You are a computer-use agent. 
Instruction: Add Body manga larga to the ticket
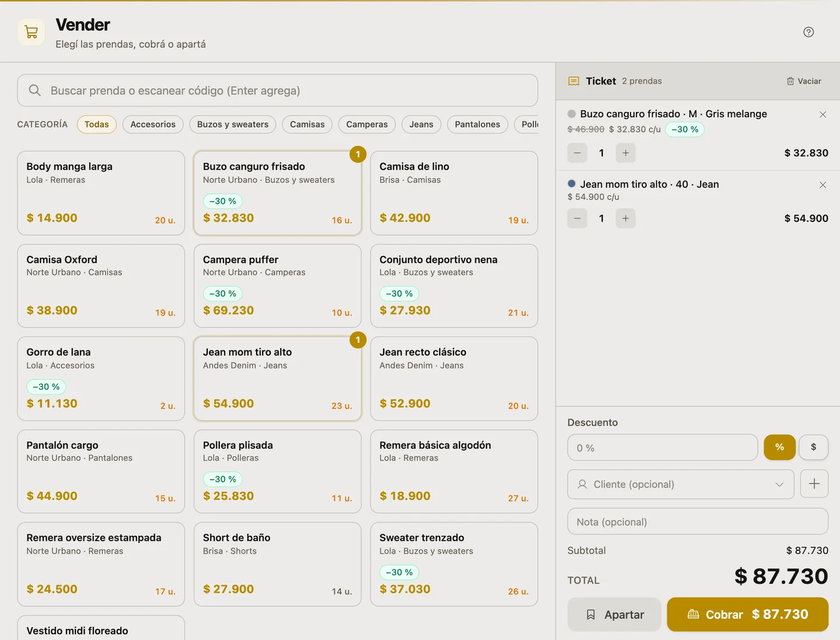[x=101, y=193]
